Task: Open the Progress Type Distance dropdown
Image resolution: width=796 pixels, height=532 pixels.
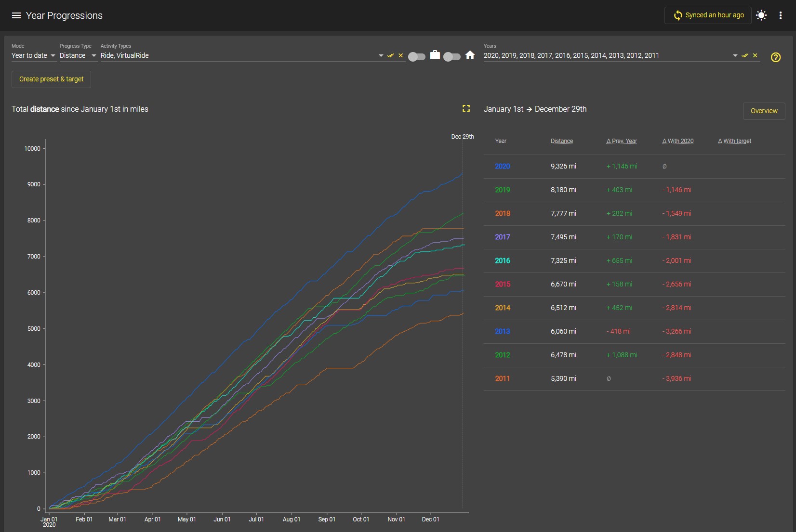Action: pos(79,55)
